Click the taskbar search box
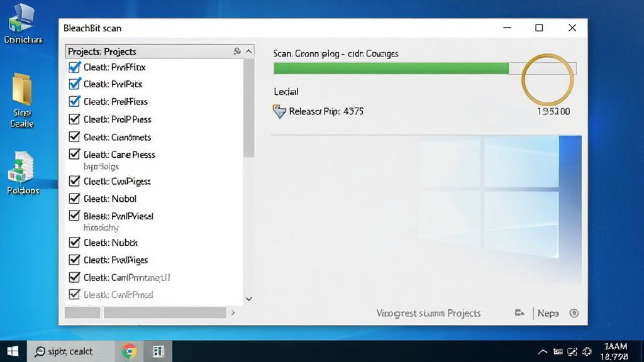The image size is (644, 362). (70, 351)
